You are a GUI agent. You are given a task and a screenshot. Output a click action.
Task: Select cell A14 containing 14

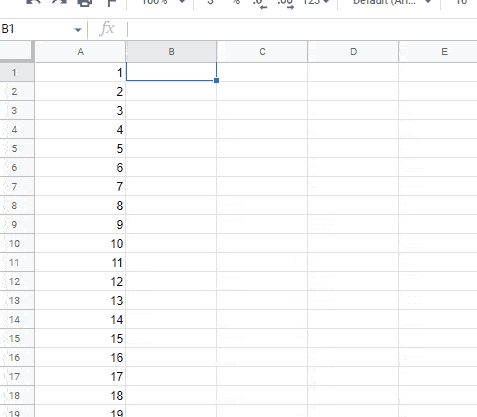pos(80,319)
